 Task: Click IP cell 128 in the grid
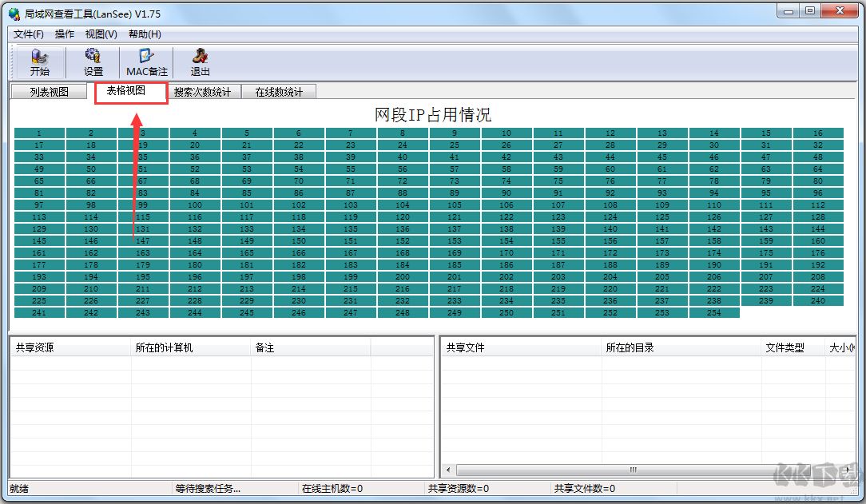pyautogui.click(x=818, y=217)
